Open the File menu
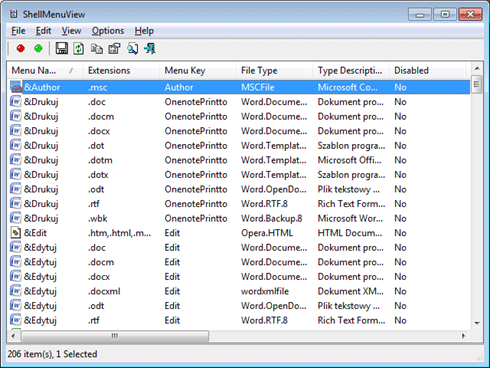Image resolution: width=490 pixels, height=368 pixels. (x=18, y=31)
